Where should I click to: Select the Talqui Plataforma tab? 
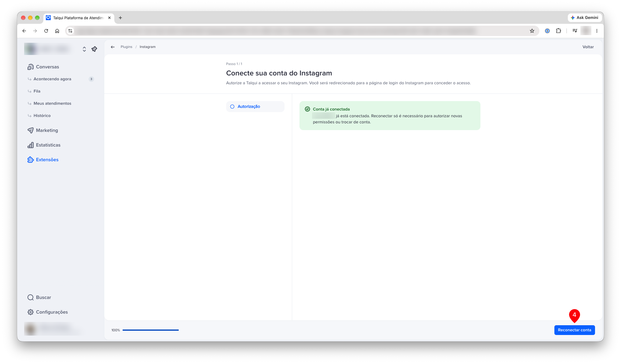point(79,18)
